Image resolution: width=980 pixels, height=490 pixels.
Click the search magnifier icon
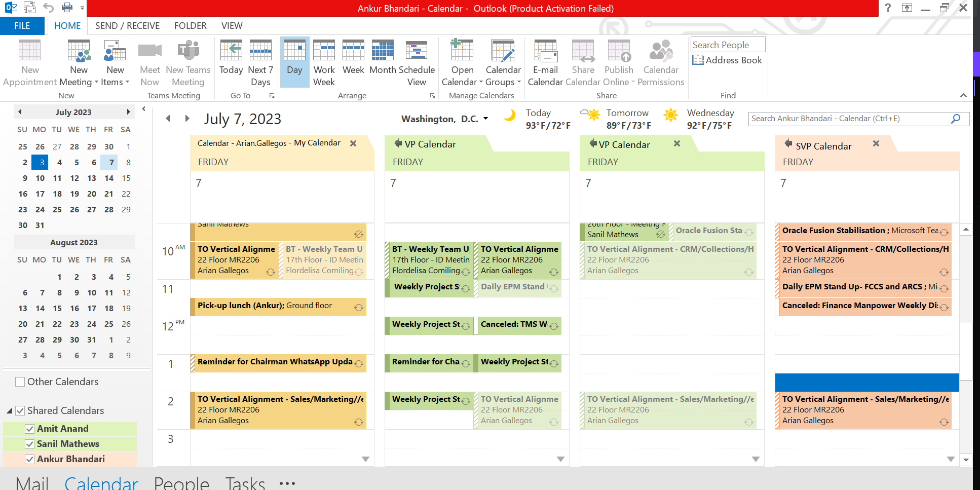[x=956, y=119]
